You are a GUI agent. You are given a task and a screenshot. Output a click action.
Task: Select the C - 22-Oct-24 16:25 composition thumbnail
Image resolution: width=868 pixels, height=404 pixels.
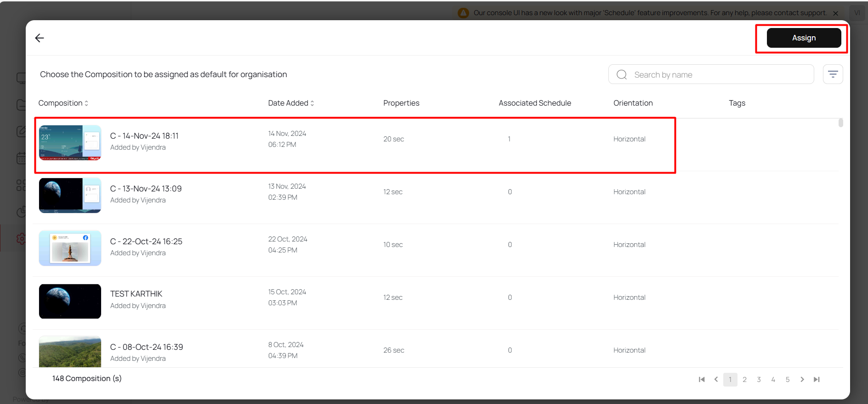70,248
